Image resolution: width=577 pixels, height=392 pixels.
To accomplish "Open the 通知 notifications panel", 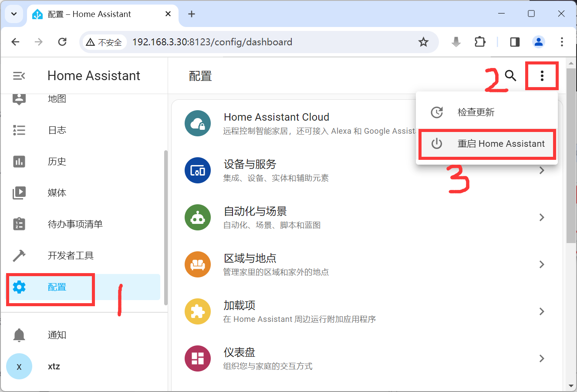I will [57, 335].
